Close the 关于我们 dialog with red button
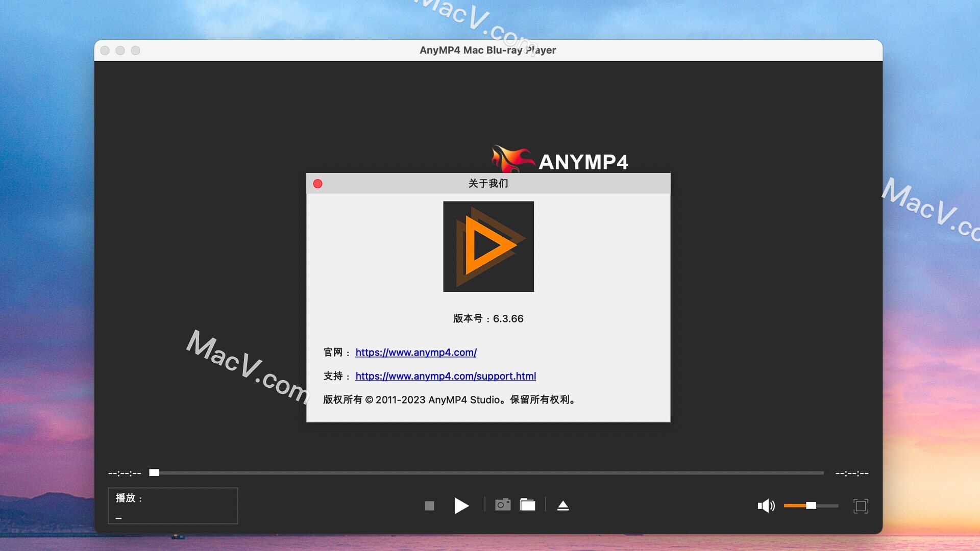This screenshot has height=551, width=980. coord(317,184)
